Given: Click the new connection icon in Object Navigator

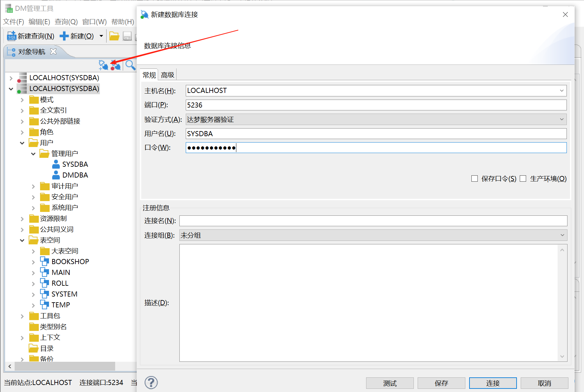Looking at the screenshot, I should pos(103,65).
